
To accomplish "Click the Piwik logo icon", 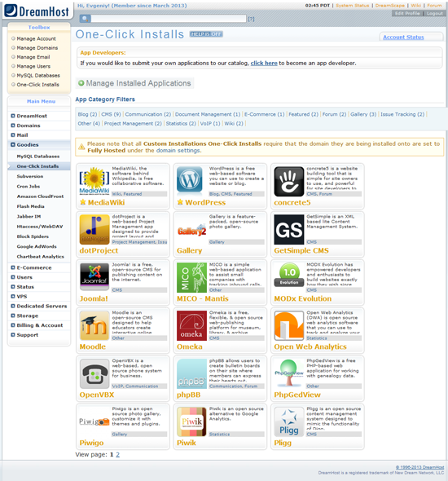I will pyautogui.click(x=191, y=421).
